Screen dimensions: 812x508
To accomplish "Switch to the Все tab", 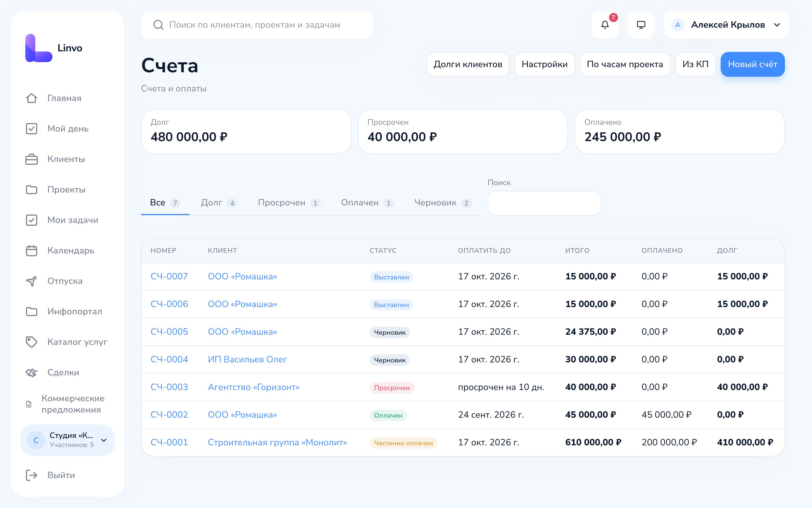I will point(165,203).
